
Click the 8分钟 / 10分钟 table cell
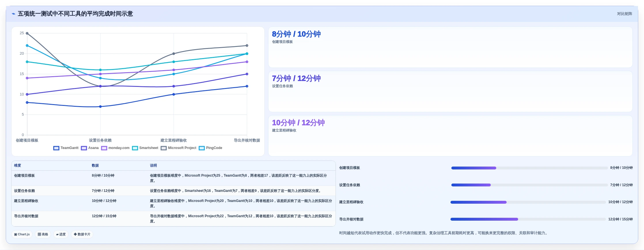[103, 175]
